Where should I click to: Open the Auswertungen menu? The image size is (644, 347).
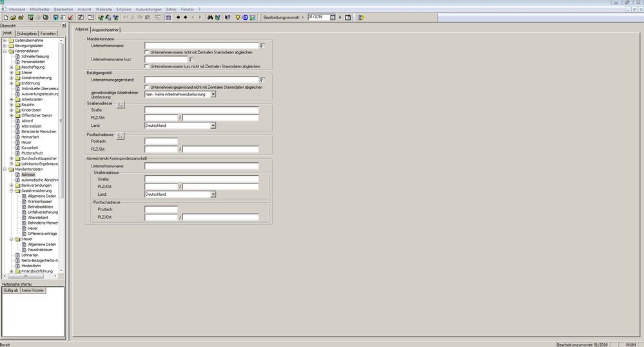coord(149,9)
